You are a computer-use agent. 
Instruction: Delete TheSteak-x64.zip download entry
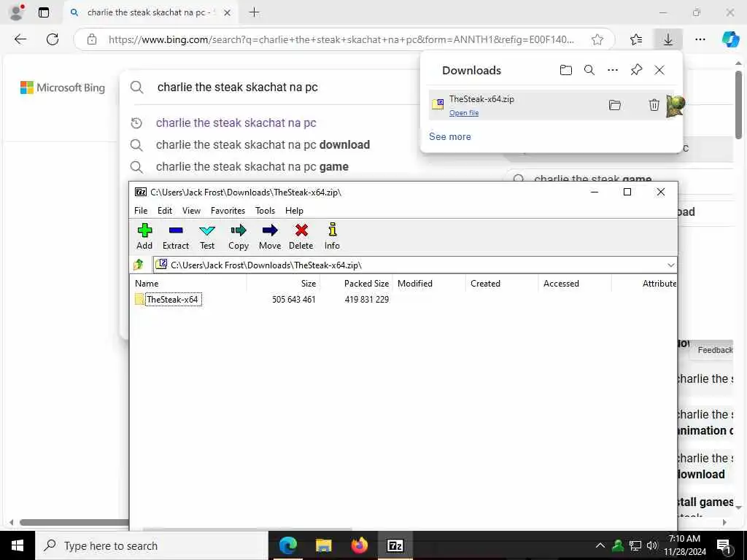click(654, 105)
